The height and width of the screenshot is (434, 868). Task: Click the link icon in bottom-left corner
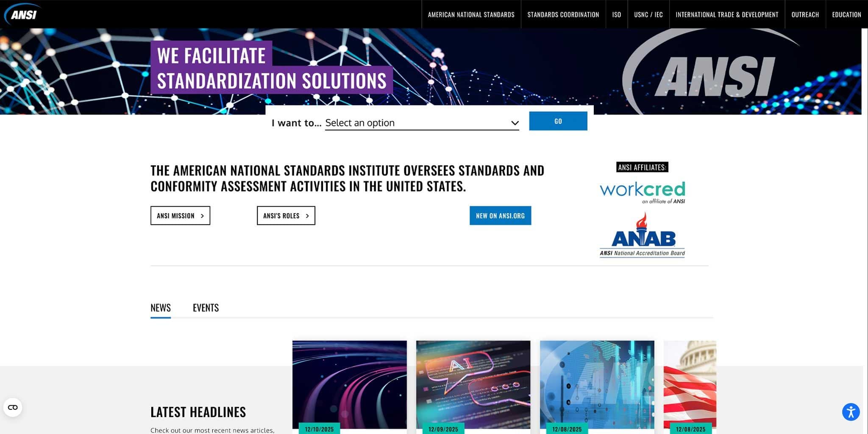(x=13, y=406)
